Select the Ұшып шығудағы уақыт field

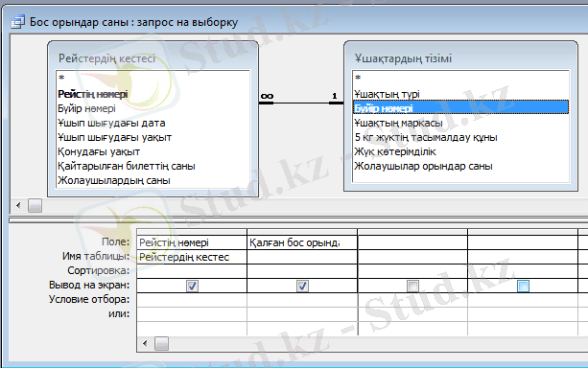tap(153, 138)
